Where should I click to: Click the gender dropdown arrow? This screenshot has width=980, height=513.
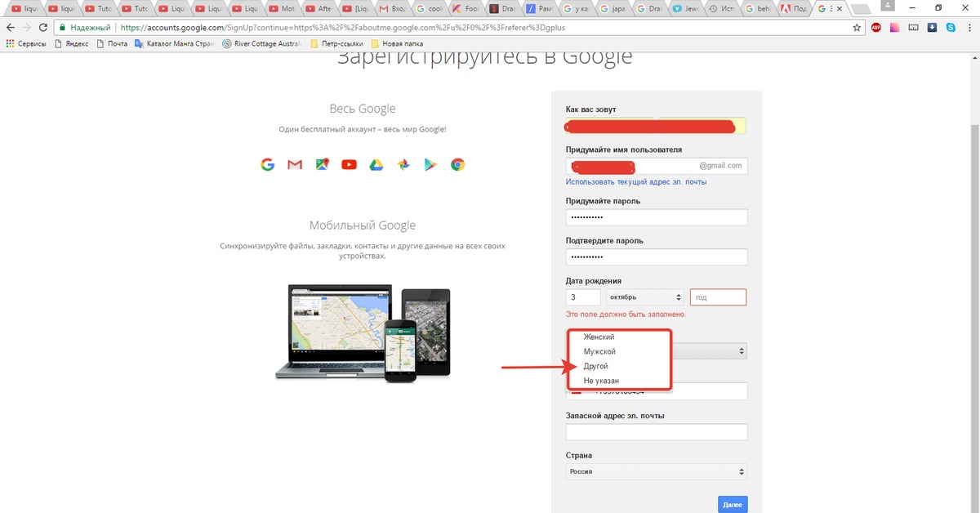point(742,351)
